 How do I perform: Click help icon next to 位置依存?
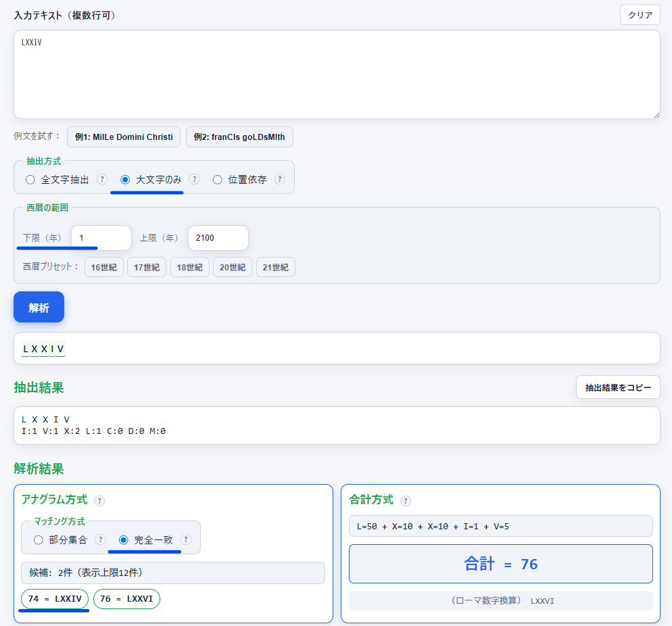[x=280, y=179]
